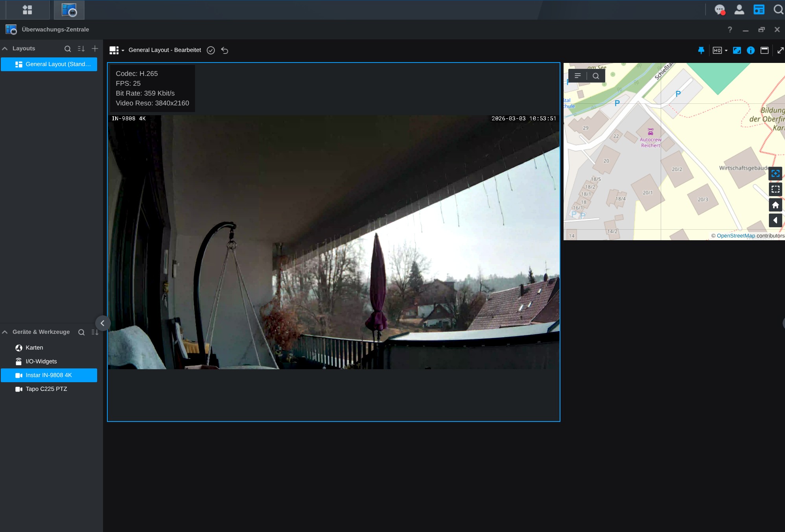Collapse the Layouts panel section
The width and height of the screenshot is (785, 532).
(5, 49)
